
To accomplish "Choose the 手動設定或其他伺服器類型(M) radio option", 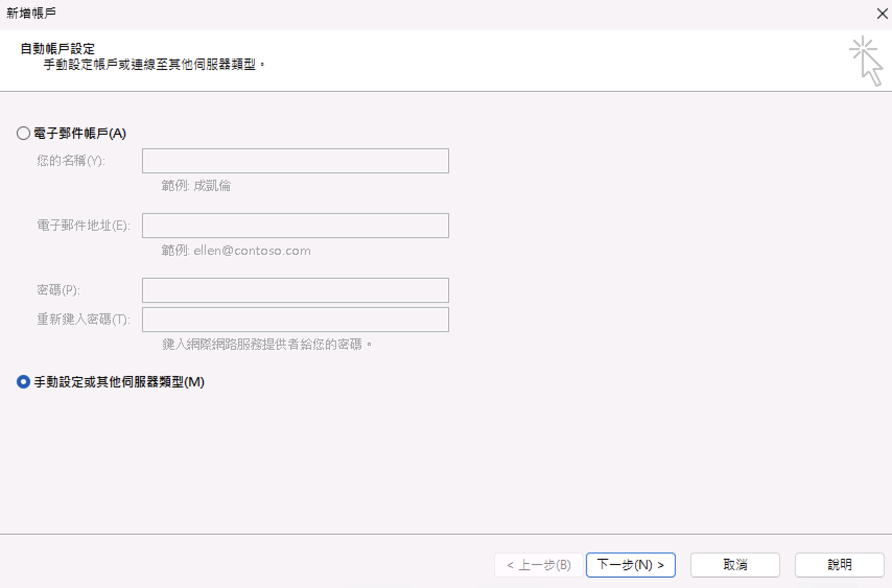I will [24, 382].
